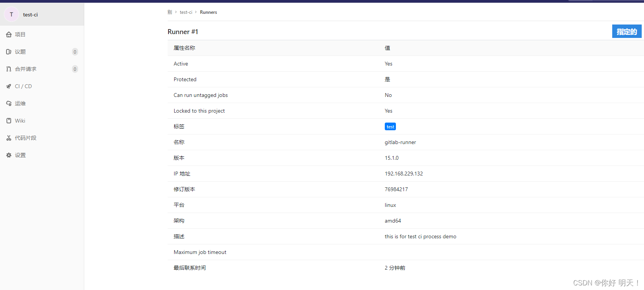
Task: Click the 'Can run untagged jobs' label
Action: (x=201, y=95)
